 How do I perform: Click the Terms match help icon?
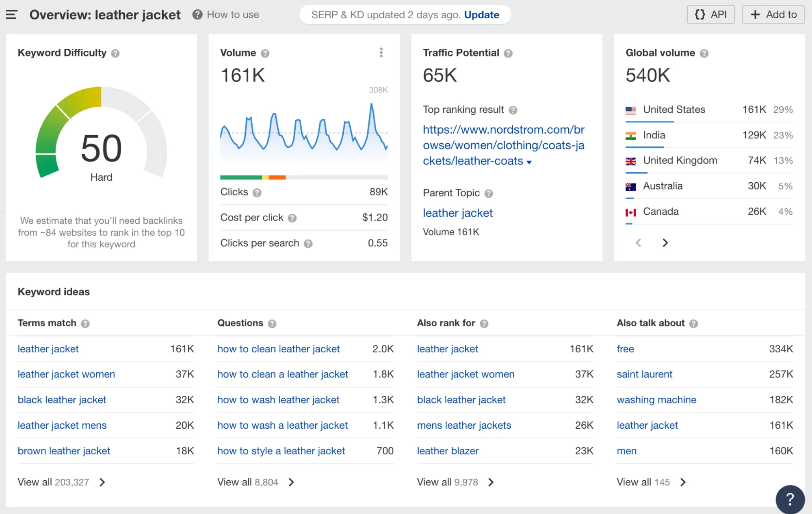click(85, 324)
